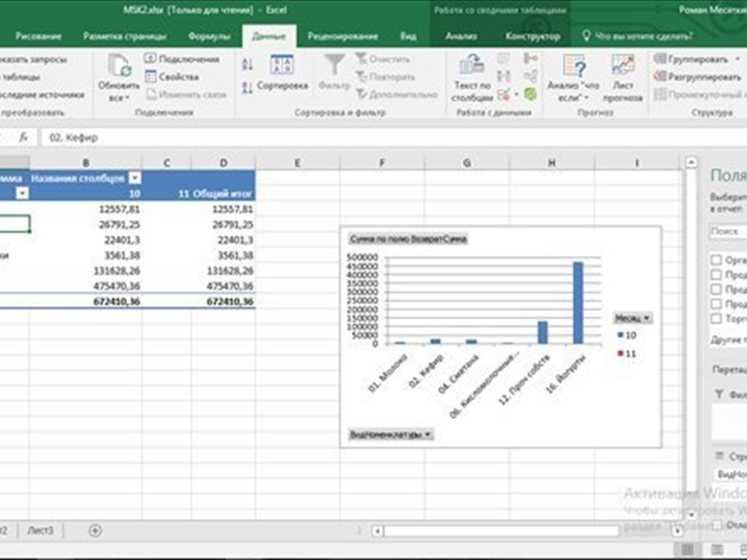Screen dimensions: 747x560
Task: Select legend swatch for series 10
Action: pyautogui.click(x=620, y=335)
